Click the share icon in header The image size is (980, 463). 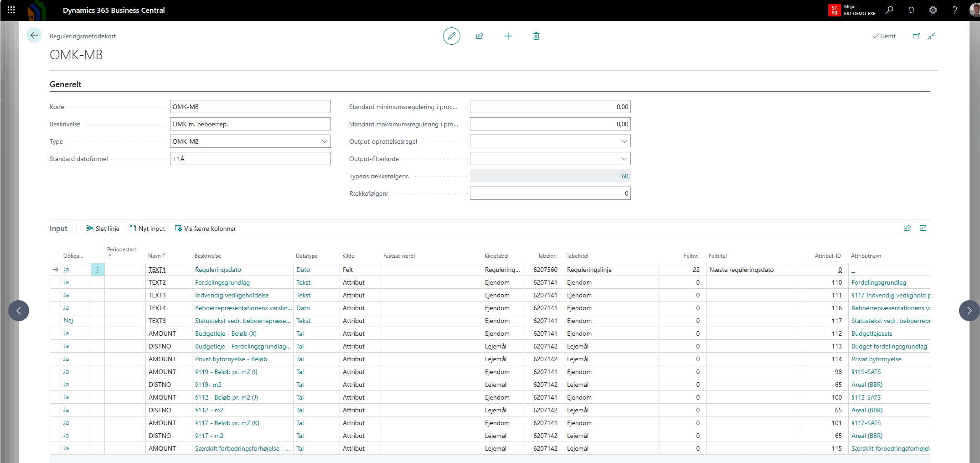pos(480,36)
